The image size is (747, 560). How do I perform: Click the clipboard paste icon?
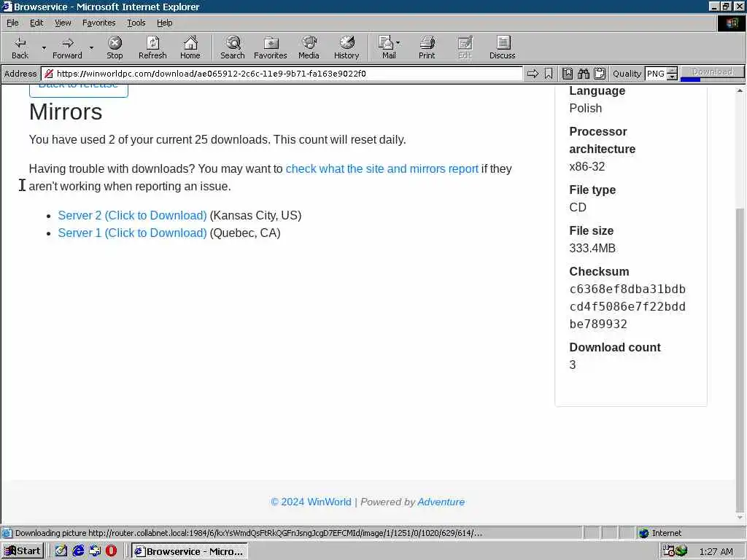[600, 74]
